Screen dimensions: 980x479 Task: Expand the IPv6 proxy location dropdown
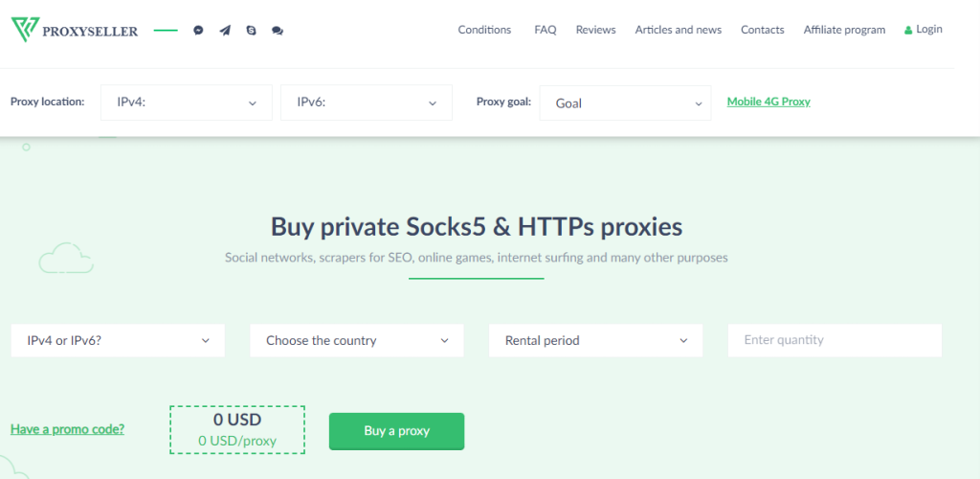pos(366,103)
